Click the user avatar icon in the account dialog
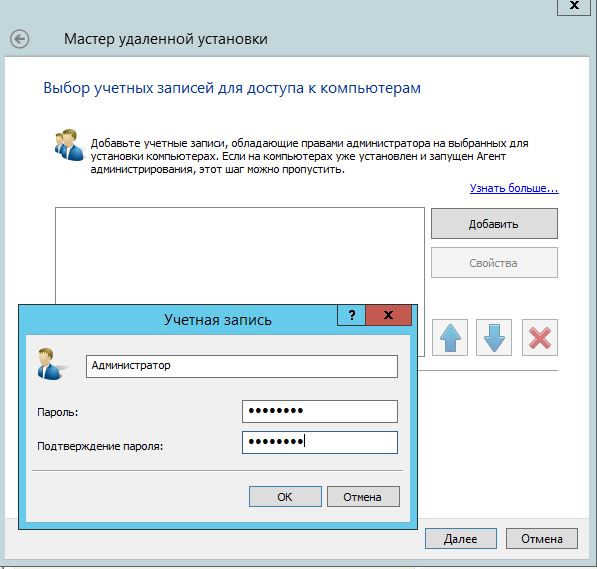597x569 pixels. point(50,364)
